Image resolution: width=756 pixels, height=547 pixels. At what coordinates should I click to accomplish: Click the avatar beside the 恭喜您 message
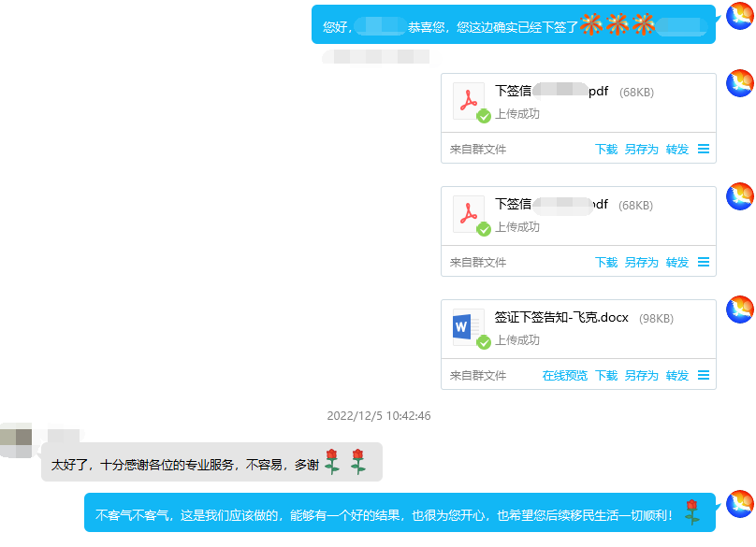tap(740, 17)
